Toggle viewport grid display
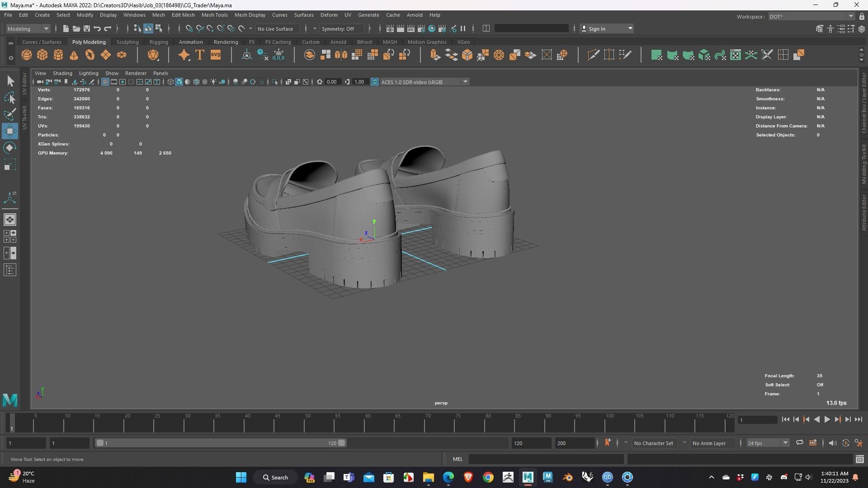 pyautogui.click(x=105, y=82)
